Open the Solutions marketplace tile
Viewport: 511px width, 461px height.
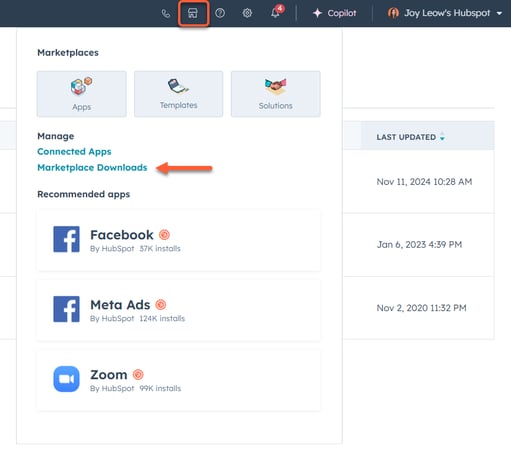[x=276, y=94]
